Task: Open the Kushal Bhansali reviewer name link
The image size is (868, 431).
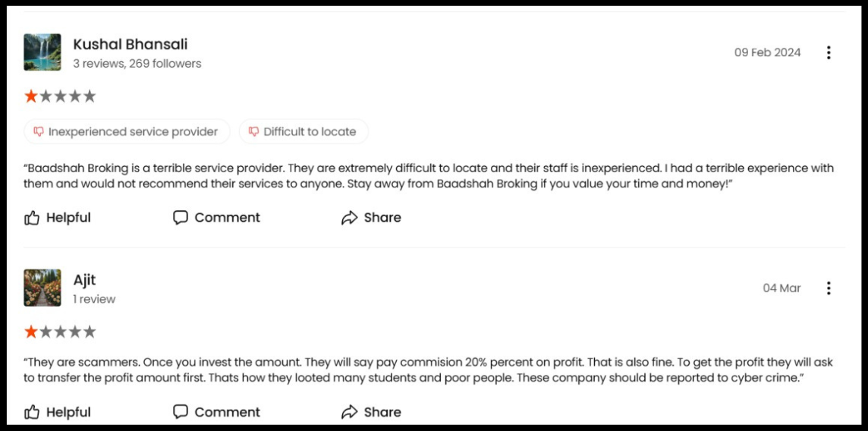Action: [x=131, y=44]
